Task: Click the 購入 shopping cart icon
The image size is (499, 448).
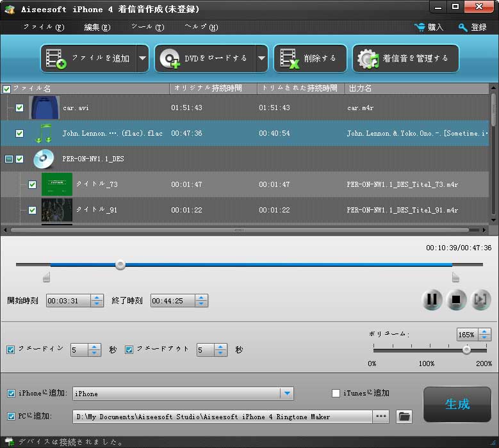Action: click(420, 28)
